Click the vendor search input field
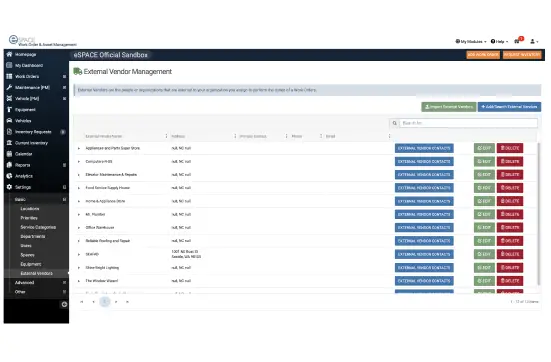This screenshot has height=362, width=551. [468, 123]
